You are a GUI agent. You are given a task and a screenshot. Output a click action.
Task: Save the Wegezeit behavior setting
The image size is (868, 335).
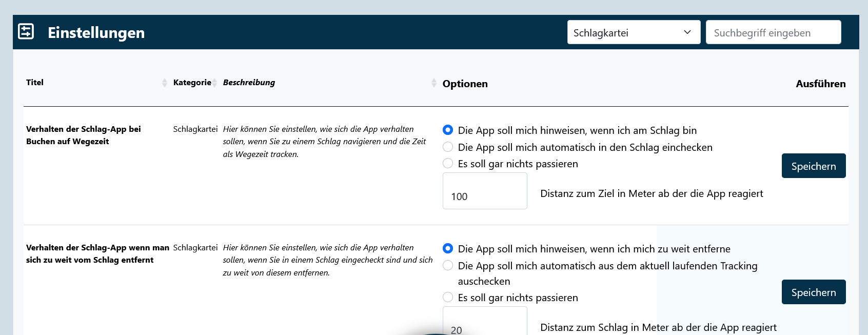coord(813,166)
